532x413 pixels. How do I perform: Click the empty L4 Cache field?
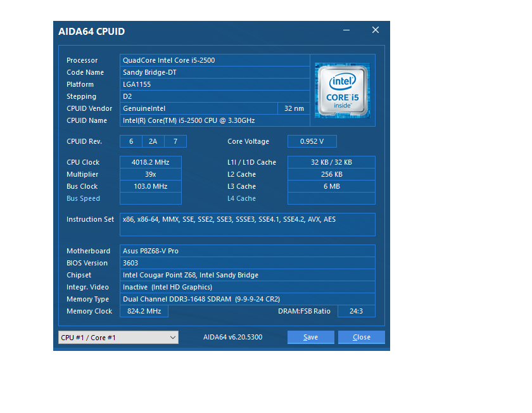(x=331, y=198)
